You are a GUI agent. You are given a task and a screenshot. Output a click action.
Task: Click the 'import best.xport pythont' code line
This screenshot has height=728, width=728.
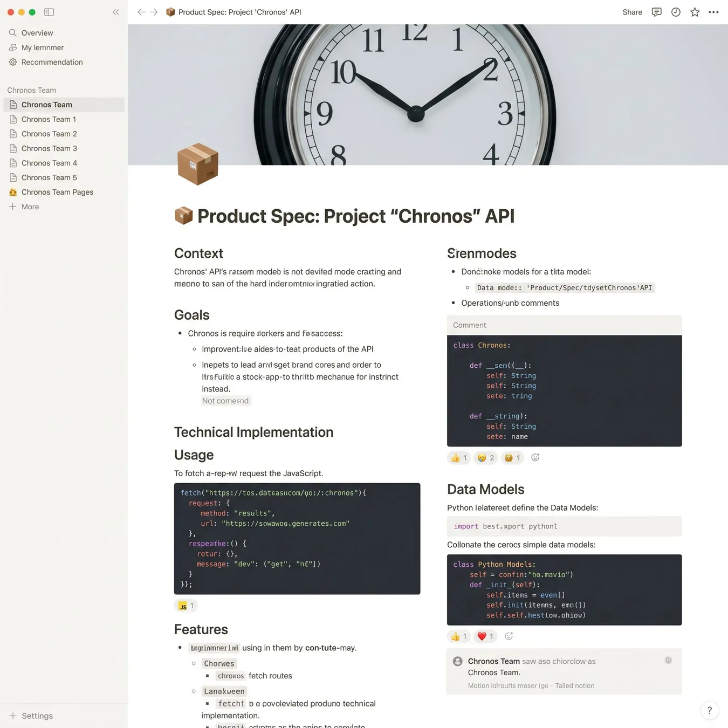pyautogui.click(x=564, y=526)
